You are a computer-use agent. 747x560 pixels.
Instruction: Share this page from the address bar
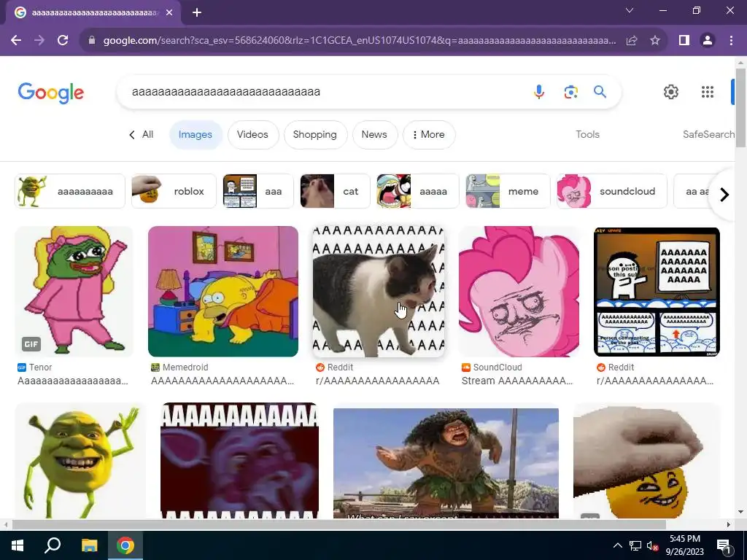tap(632, 41)
